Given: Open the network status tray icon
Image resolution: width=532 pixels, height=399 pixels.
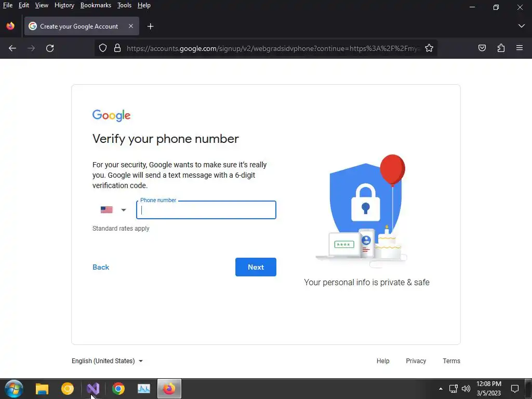Looking at the screenshot, I should point(453,389).
